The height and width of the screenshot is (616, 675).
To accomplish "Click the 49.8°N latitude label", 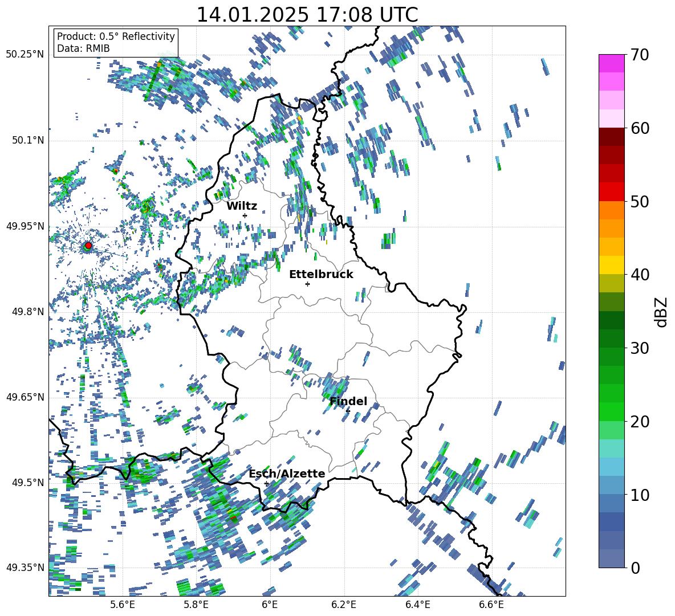I will click(x=28, y=312).
